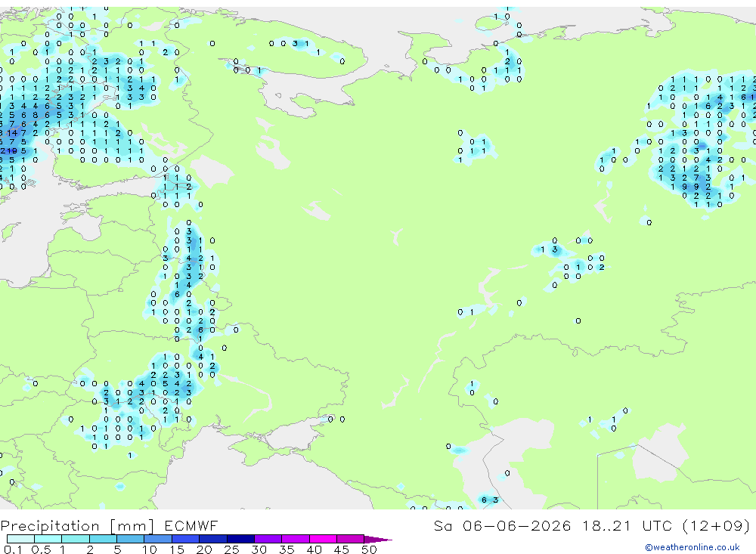The width and height of the screenshot is (756, 554).
Task: Click the date "06-06-2026"
Action: 516,525
